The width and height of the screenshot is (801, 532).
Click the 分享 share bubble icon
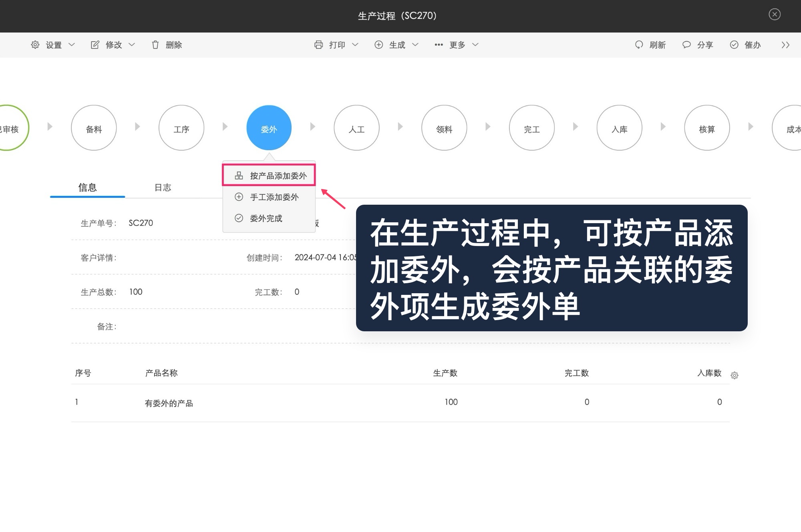[686, 44]
